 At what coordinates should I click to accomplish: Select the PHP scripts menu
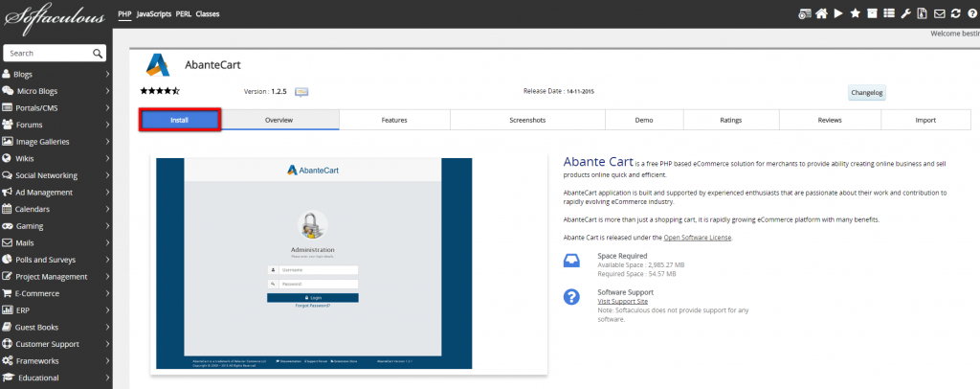point(124,13)
